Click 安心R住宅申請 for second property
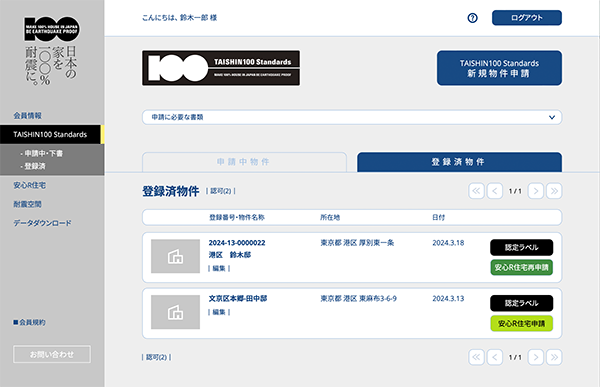 click(x=522, y=323)
